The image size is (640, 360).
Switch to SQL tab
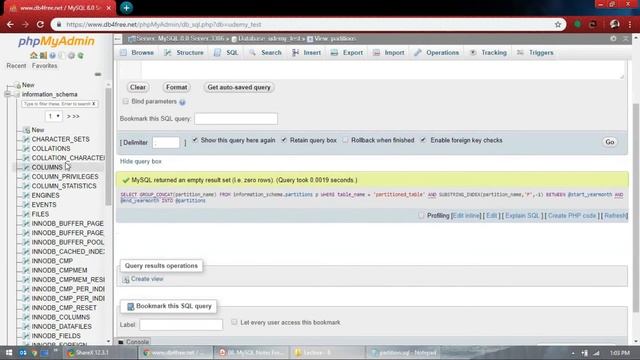tap(227, 53)
